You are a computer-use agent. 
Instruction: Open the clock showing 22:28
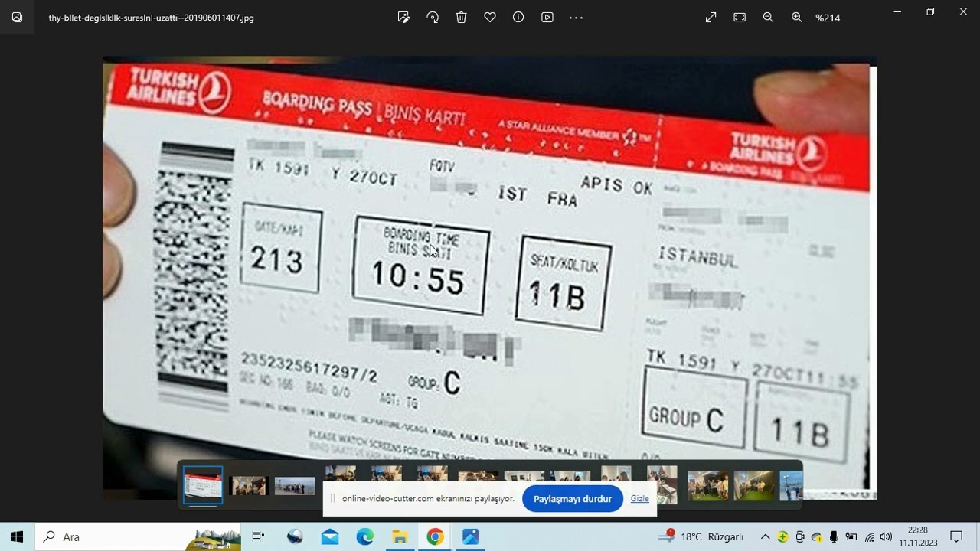(918, 536)
